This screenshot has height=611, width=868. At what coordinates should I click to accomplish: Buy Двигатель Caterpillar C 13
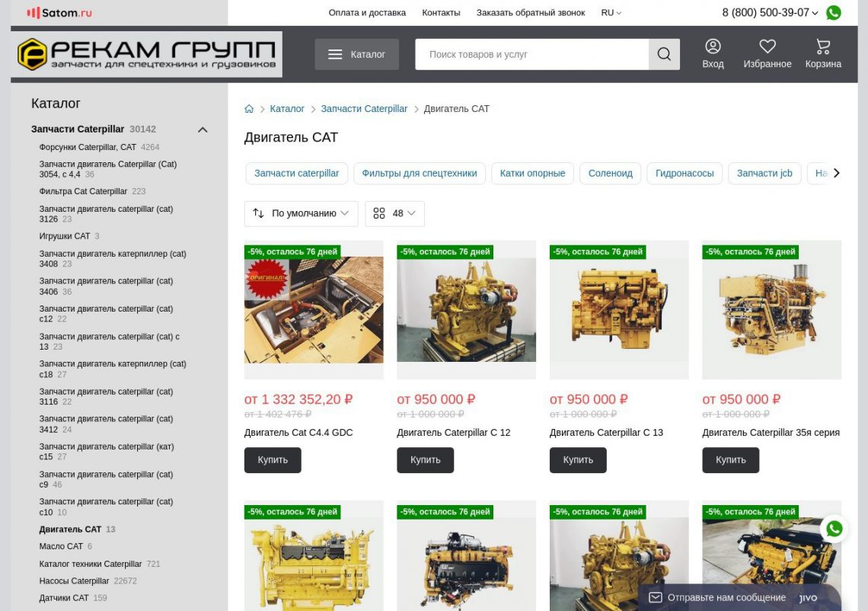tap(578, 459)
